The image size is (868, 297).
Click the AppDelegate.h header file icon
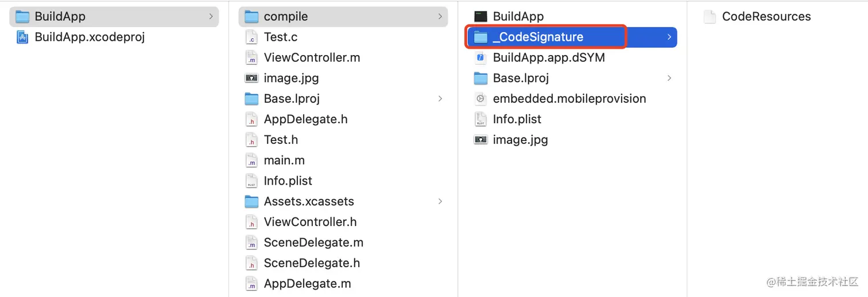coord(251,119)
